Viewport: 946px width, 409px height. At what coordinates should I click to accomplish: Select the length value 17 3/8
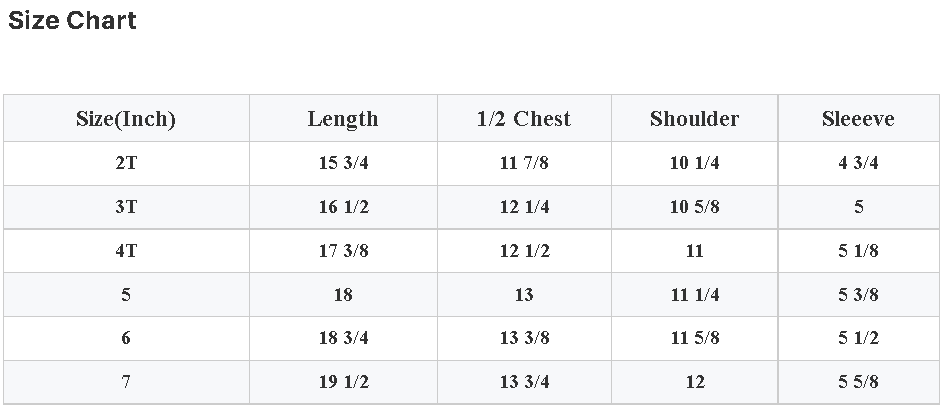point(343,251)
